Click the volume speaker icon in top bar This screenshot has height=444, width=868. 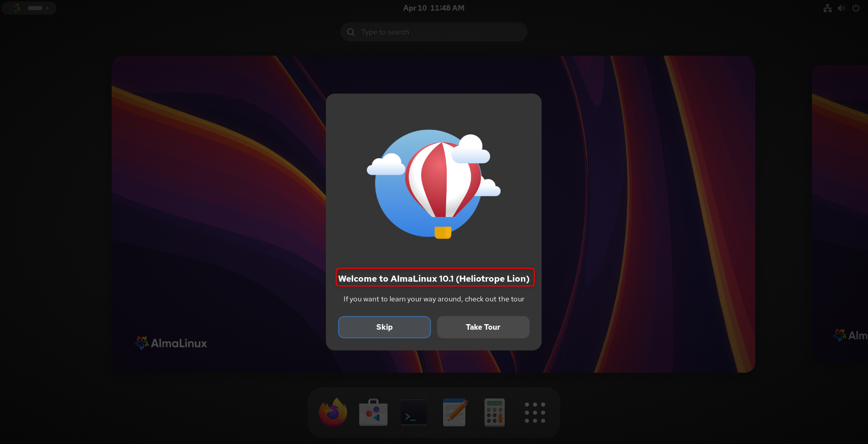841,8
